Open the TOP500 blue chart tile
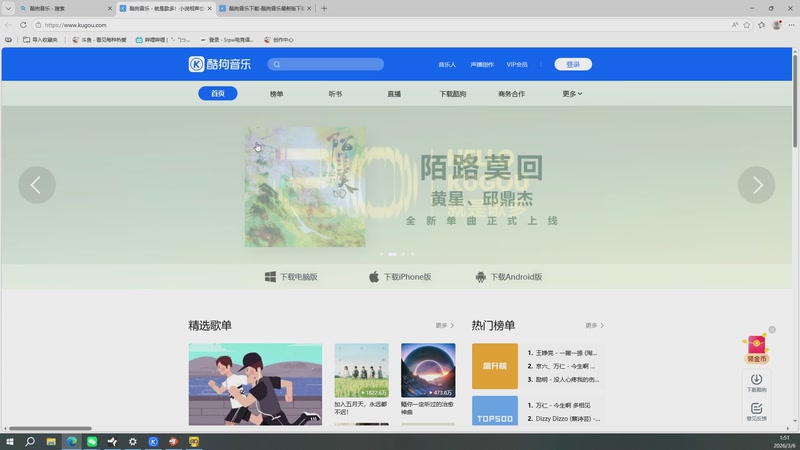This screenshot has width=800, height=450. [x=495, y=411]
